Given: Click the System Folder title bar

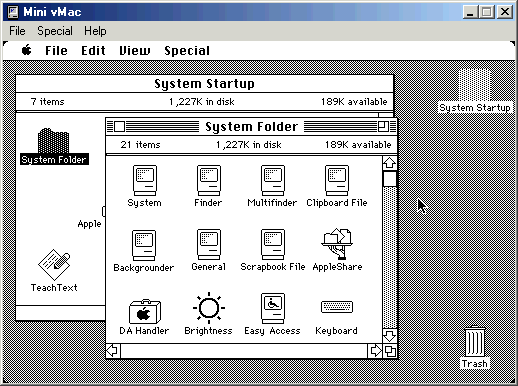Looking at the screenshot, I should coord(251,127).
